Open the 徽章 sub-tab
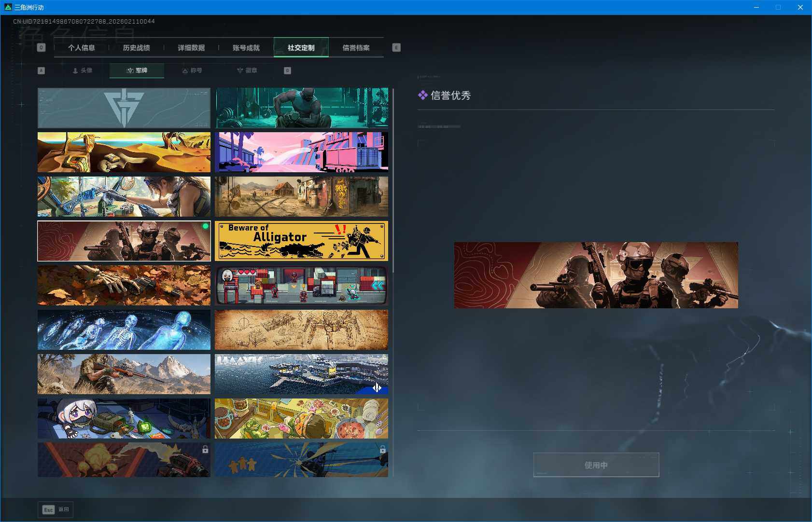812x522 pixels. (247, 70)
